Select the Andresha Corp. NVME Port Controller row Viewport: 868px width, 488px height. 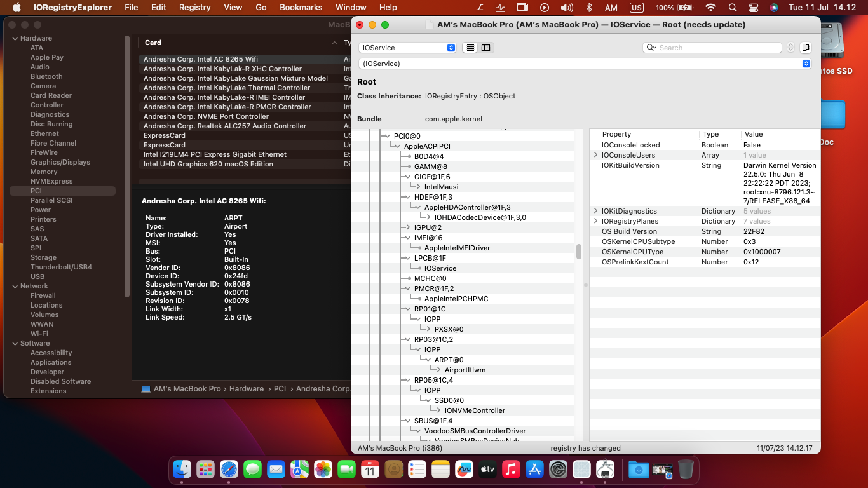(241, 116)
